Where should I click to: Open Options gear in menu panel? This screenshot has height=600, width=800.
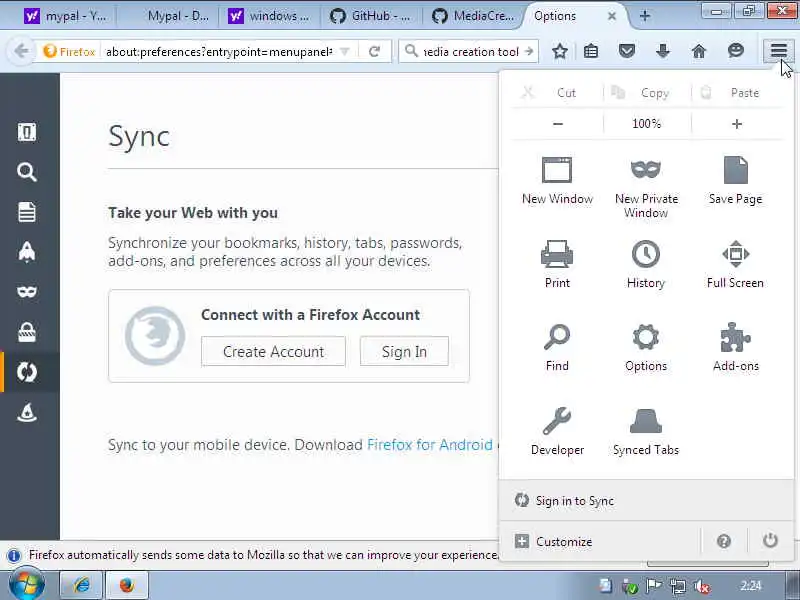[x=646, y=348]
